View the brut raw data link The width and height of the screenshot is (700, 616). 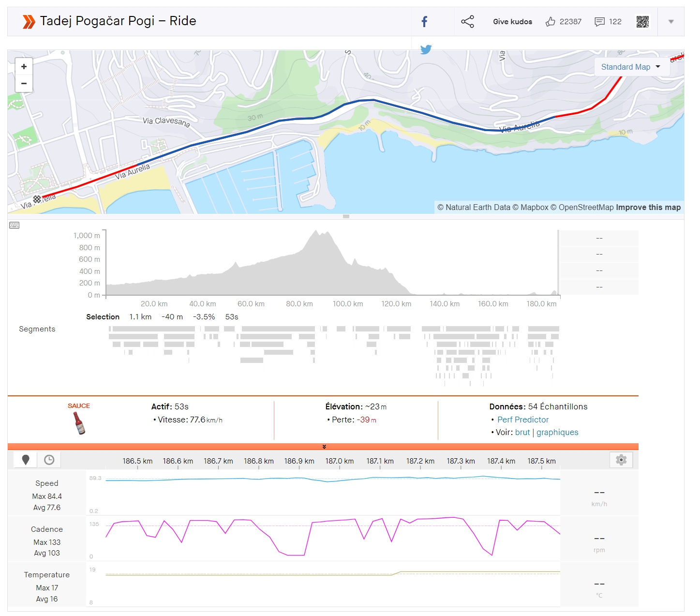coord(522,432)
